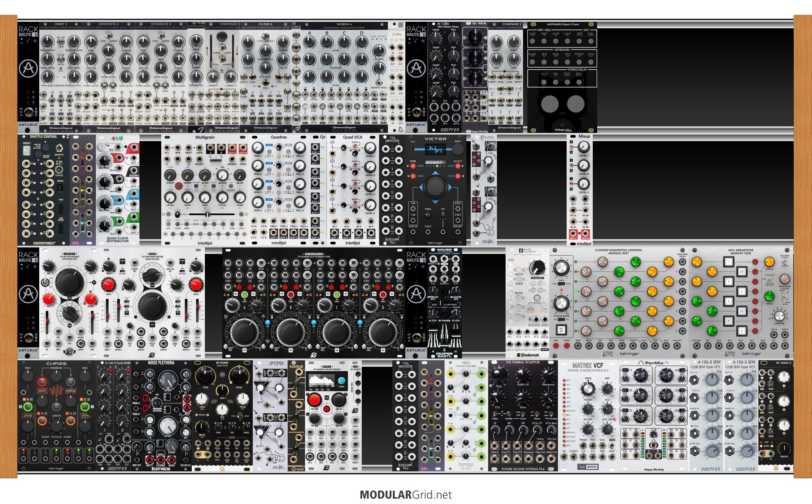Image resolution: width=812 pixels, height=504 pixels.
Task: Click the Quadrax RISE 1 knob
Action: (258, 147)
